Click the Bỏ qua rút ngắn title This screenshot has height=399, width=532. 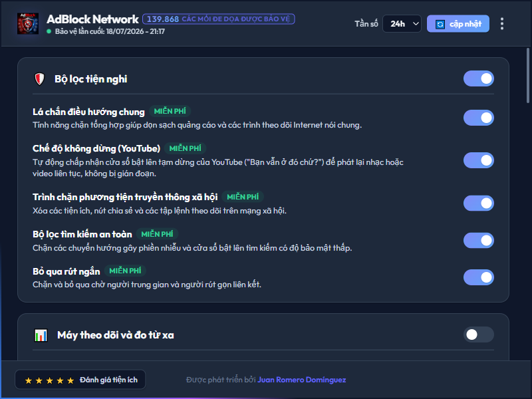tap(66, 271)
